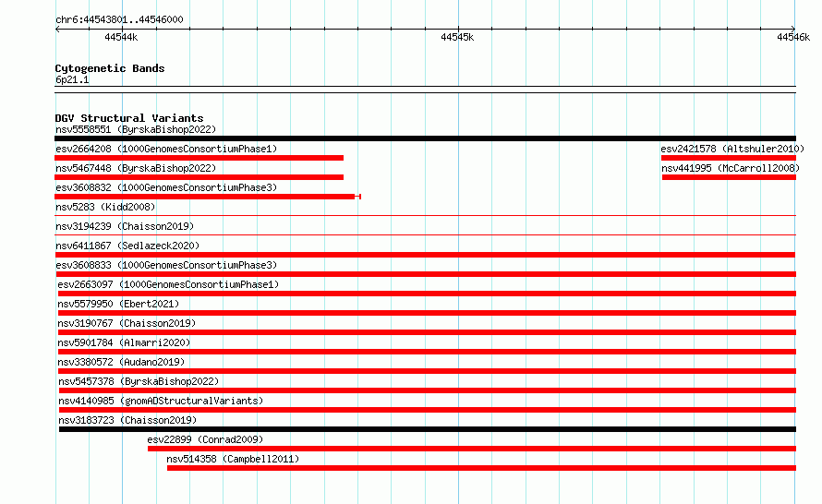Click the DGV Structural Variants track title
This screenshot has width=822, height=504.
click(x=129, y=118)
